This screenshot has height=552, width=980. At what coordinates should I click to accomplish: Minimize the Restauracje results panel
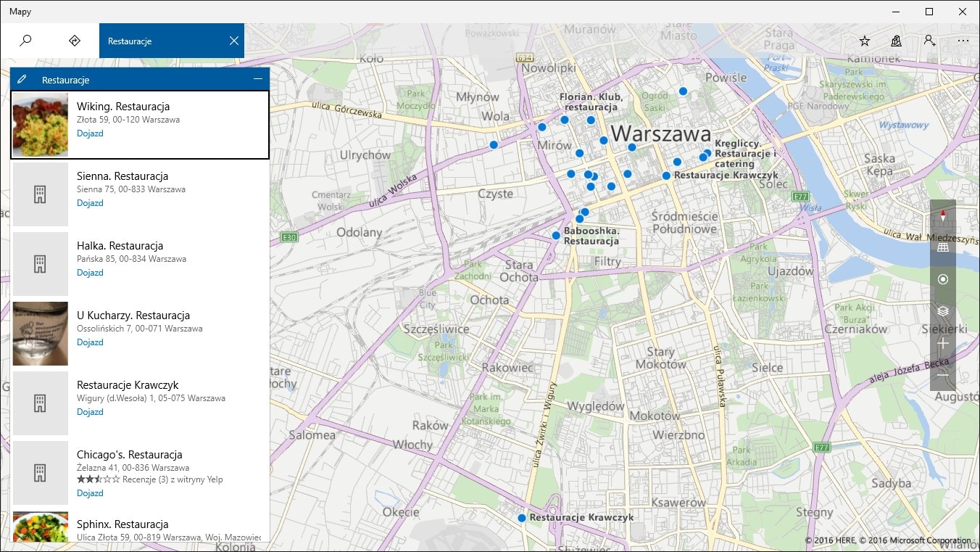258,79
